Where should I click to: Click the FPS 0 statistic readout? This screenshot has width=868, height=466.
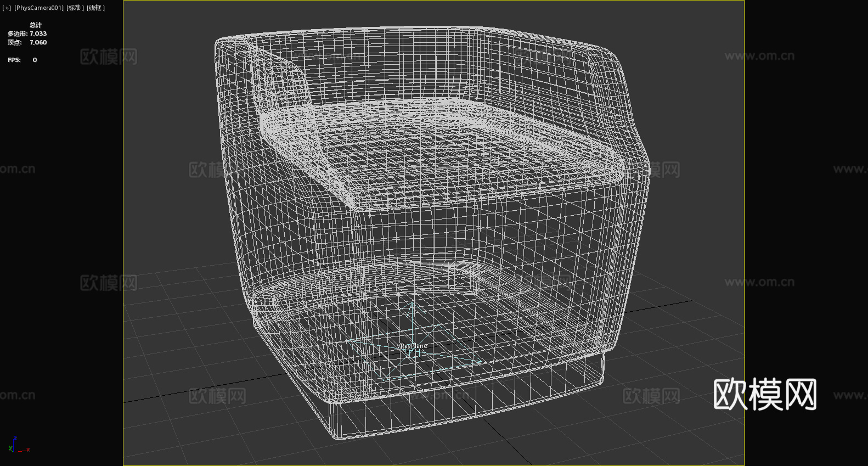[x=22, y=60]
